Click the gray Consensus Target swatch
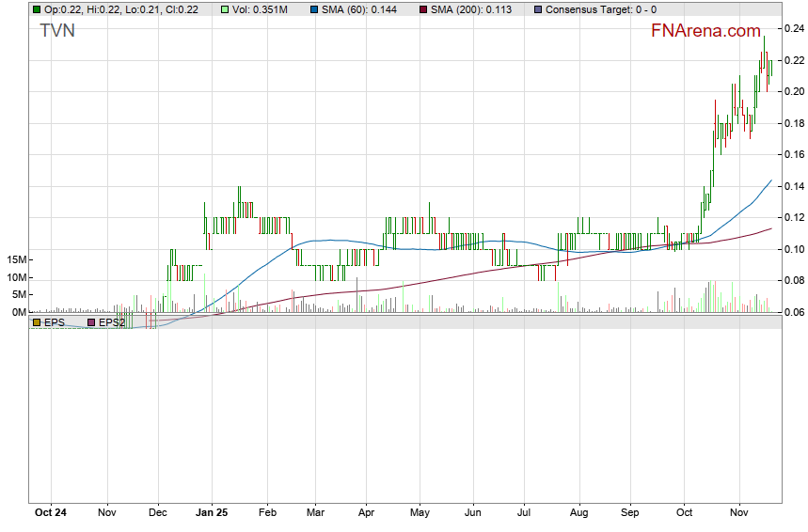808x532 pixels. pos(537,9)
